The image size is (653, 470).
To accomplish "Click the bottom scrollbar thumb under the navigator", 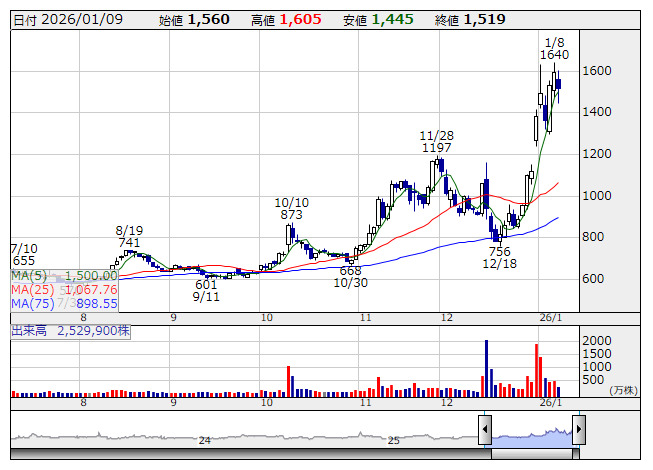I will click(x=531, y=454).
